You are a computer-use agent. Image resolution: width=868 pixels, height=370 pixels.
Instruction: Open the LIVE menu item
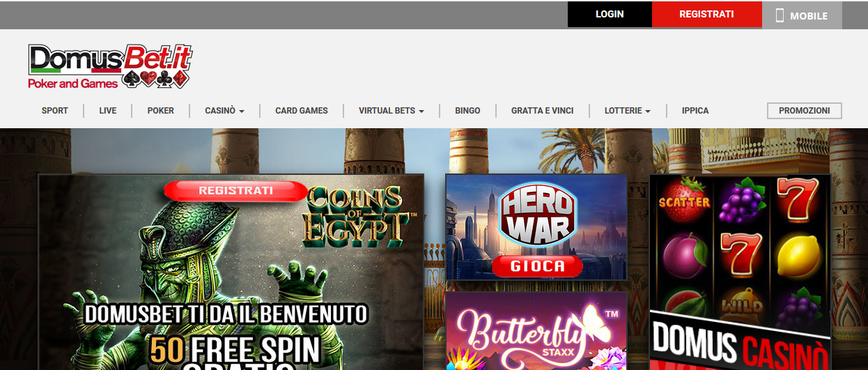point(108,111)
